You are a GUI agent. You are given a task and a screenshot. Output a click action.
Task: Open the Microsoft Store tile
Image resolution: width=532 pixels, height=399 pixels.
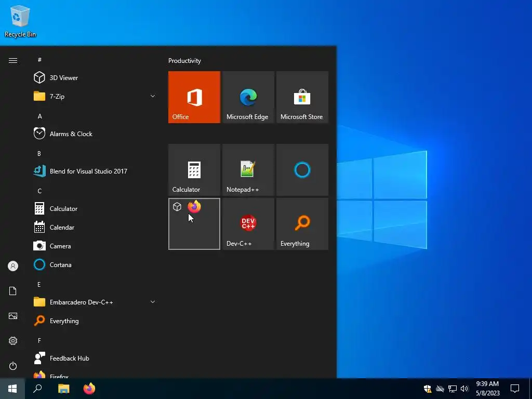click(x=302, y=97)
